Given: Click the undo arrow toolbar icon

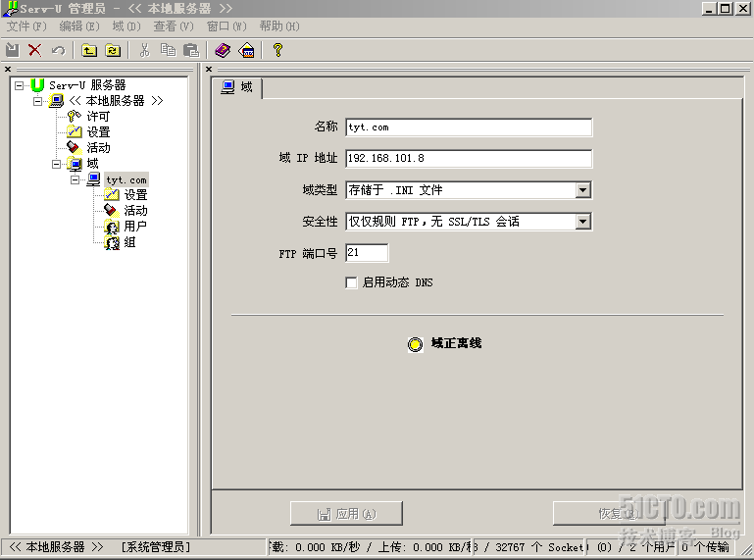Looking at the screenshot, I should click(x=58, y=50).
